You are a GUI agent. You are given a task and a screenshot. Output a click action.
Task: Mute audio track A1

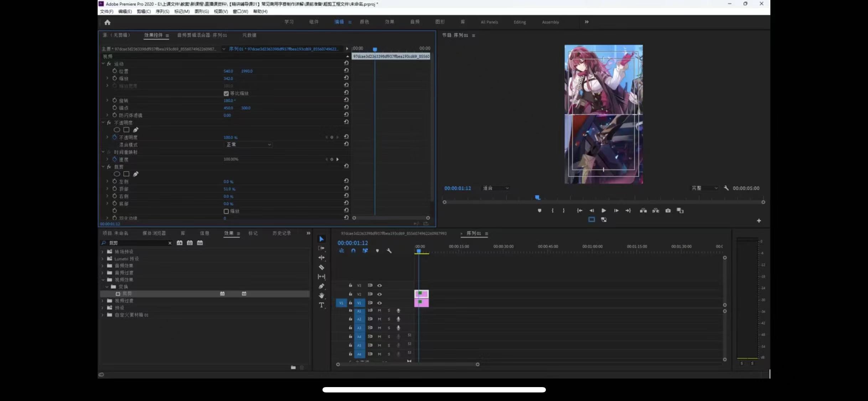tap(379, 310)
